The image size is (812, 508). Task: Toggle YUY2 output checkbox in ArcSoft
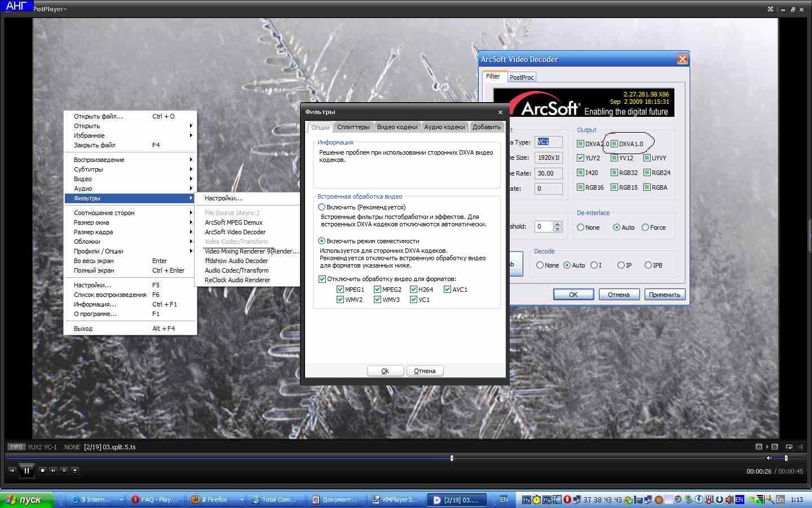580,158
